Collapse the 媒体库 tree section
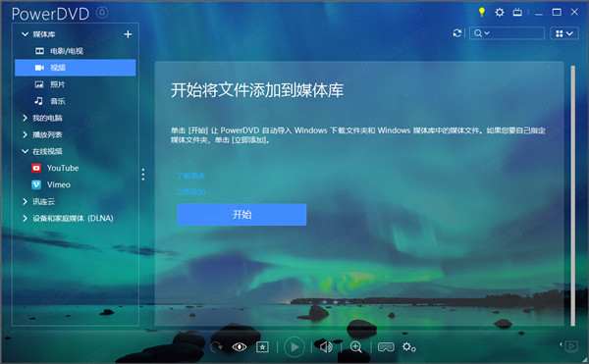The height and width of the screenshot is (364, 589). (25, 34)
